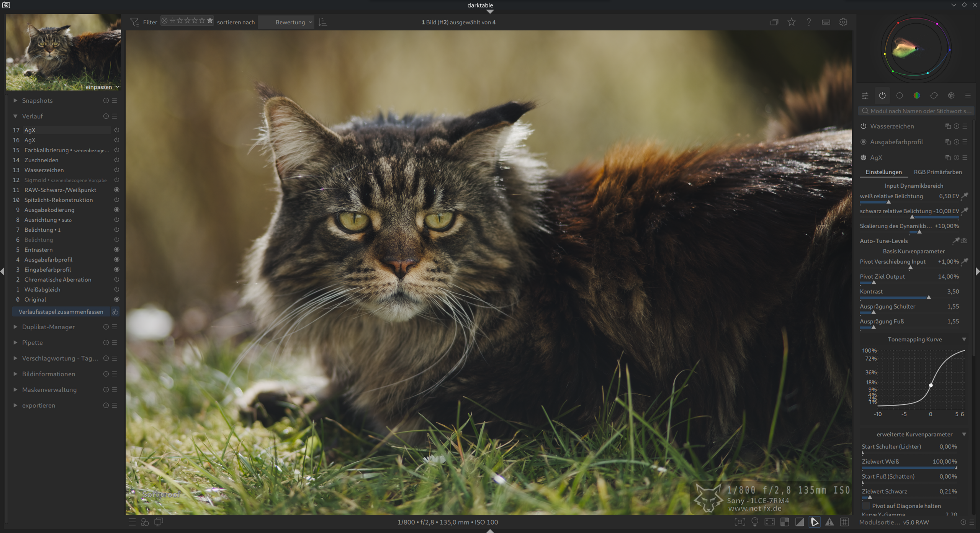980x533 pixels.
Task: Click the gamut check warning triangle icon
Action: click(829, 522)
